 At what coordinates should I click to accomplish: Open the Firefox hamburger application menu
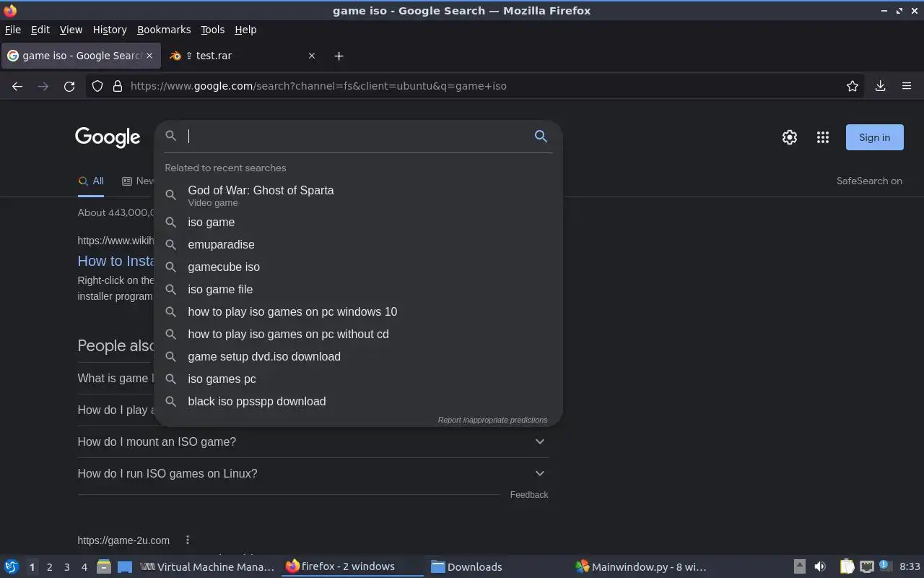pos(907,86)
